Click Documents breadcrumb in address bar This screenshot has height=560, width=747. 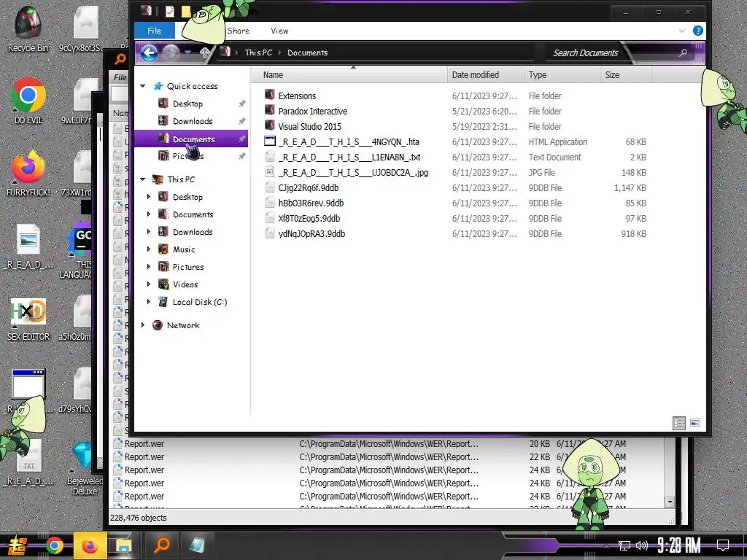point(307,52)
